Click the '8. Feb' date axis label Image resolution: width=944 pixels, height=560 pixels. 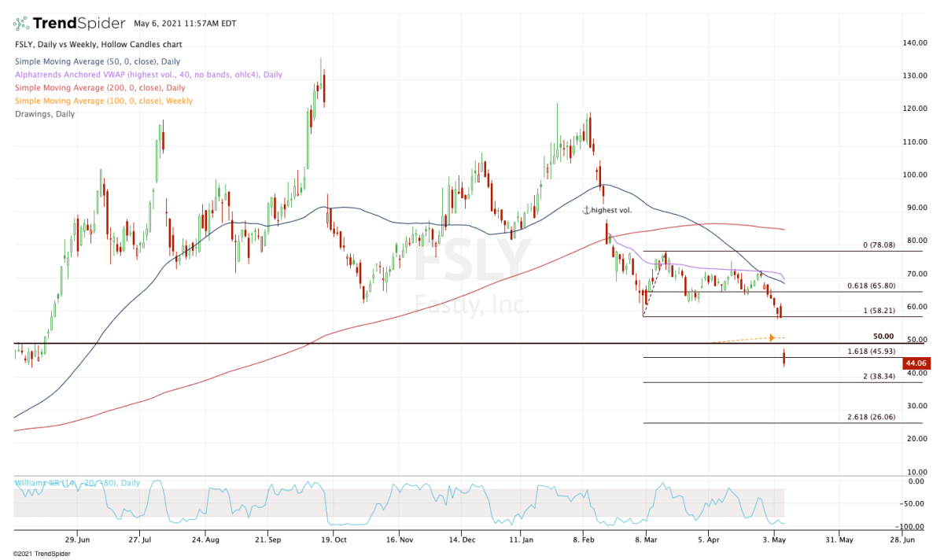pos(582,540)
